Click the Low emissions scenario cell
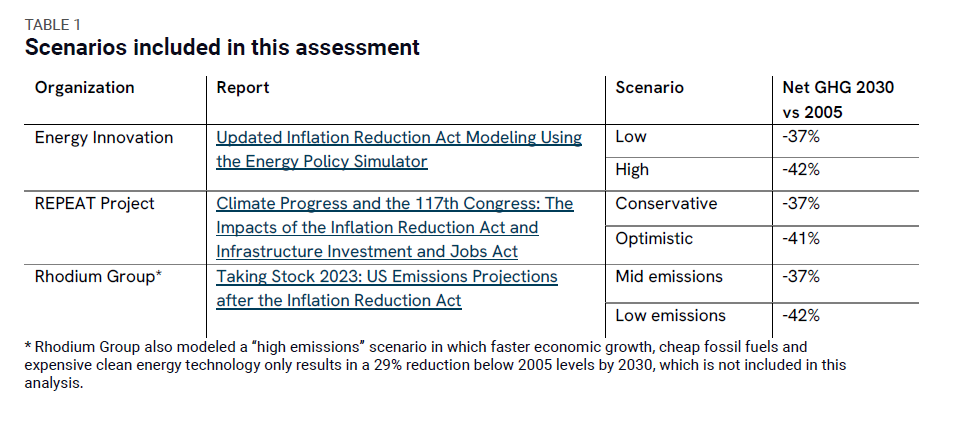Screen dimensions: 953x433 tap(670, 316)
